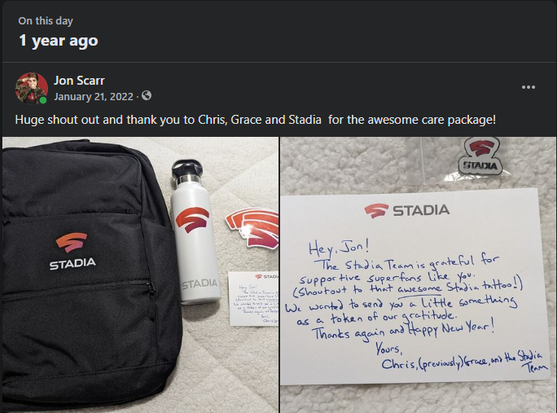Open the January 21, 2022 timestamp link
This screenshot has width=557, height=413.
pyautogui.click(x=94, y=97)
